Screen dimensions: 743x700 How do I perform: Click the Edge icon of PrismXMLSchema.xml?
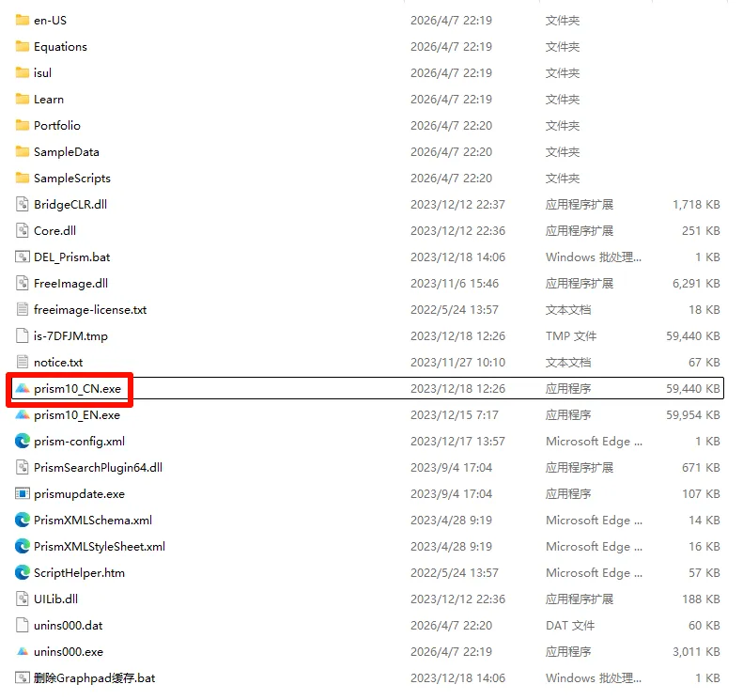pos(23,520)
